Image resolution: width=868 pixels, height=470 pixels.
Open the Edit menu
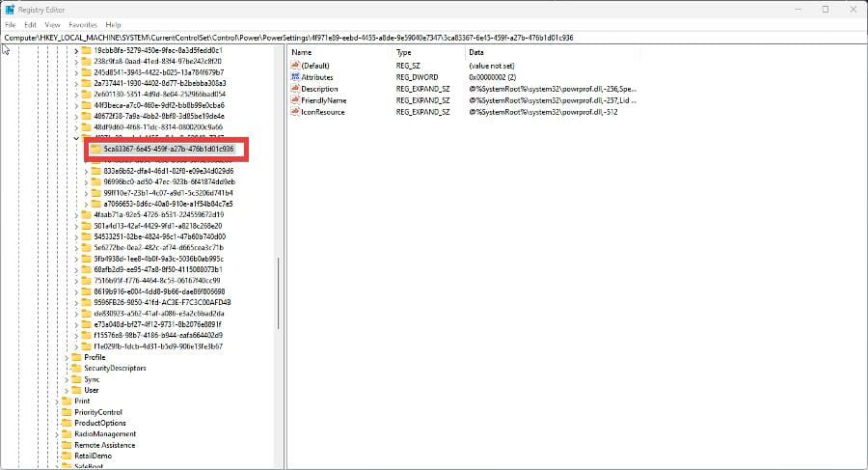tap(30, 25)
